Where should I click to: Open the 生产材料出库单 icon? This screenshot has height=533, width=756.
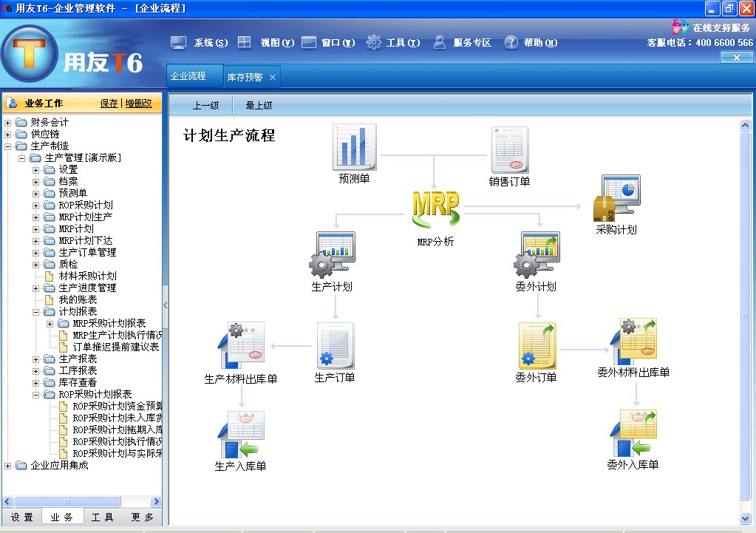coord(241,345)
